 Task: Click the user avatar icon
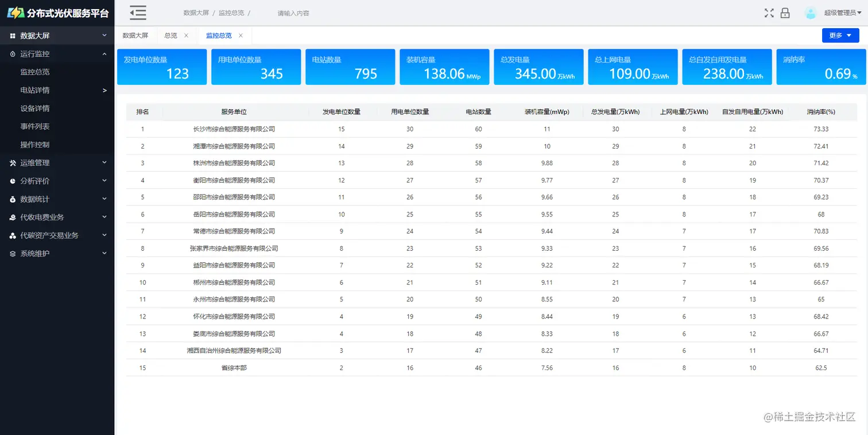coord(811,13)
